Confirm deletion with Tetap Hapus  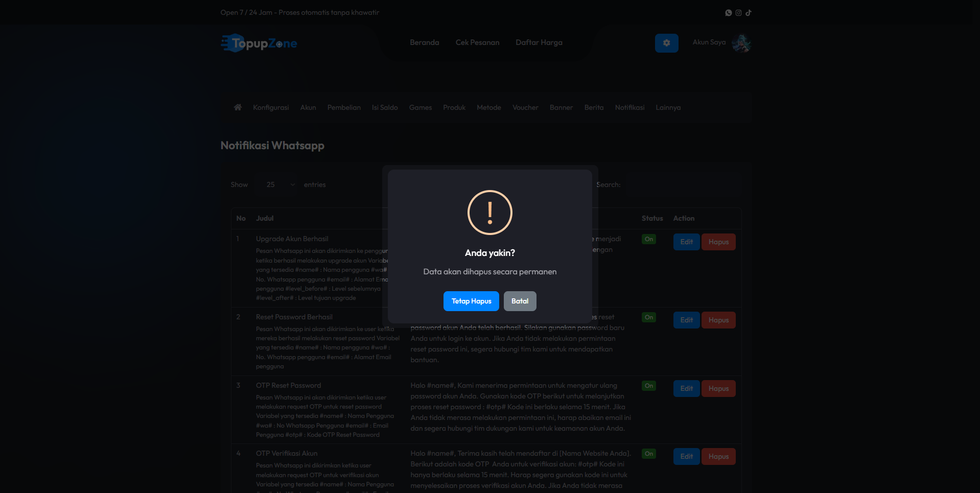pos(471,301)
